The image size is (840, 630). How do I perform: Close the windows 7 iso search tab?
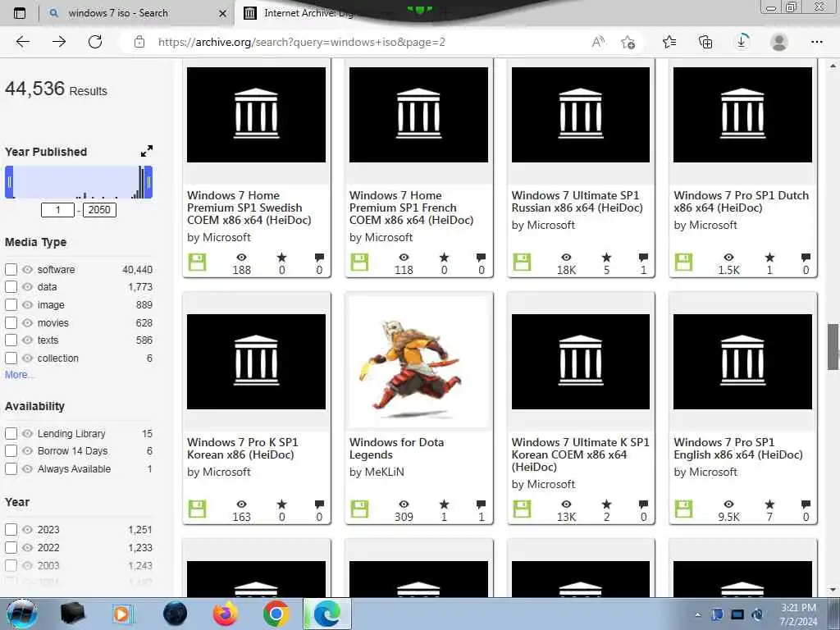pyautogui.click(x=223, y=13)
